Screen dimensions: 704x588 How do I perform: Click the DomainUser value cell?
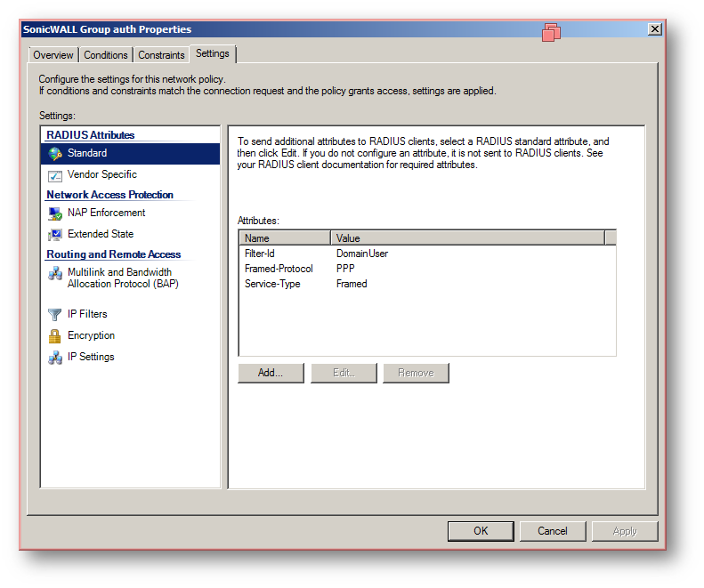(x=362, y=254)
